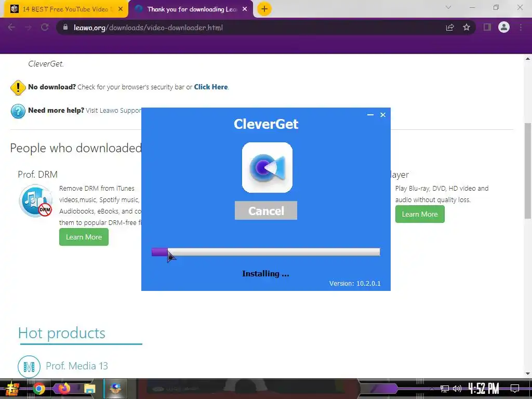Open the Prof. Media 13 link
532x399 pixels.
[77, 366]
